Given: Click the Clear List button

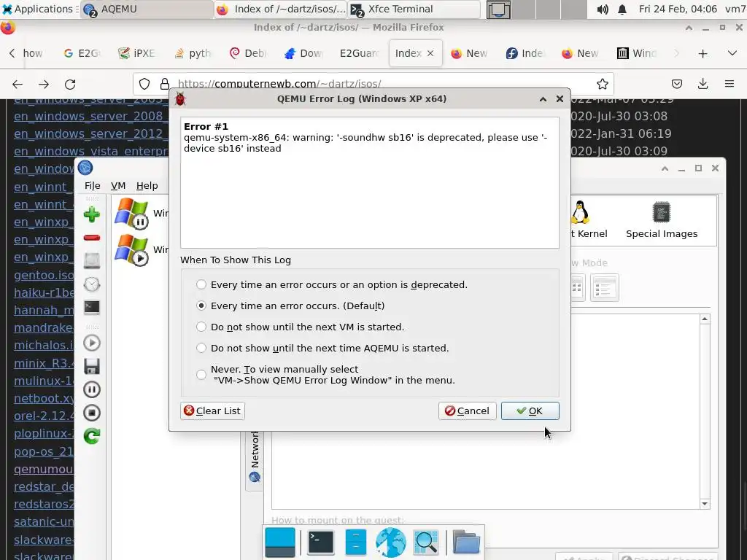Looking at the screenshot, I should [212, 411].
